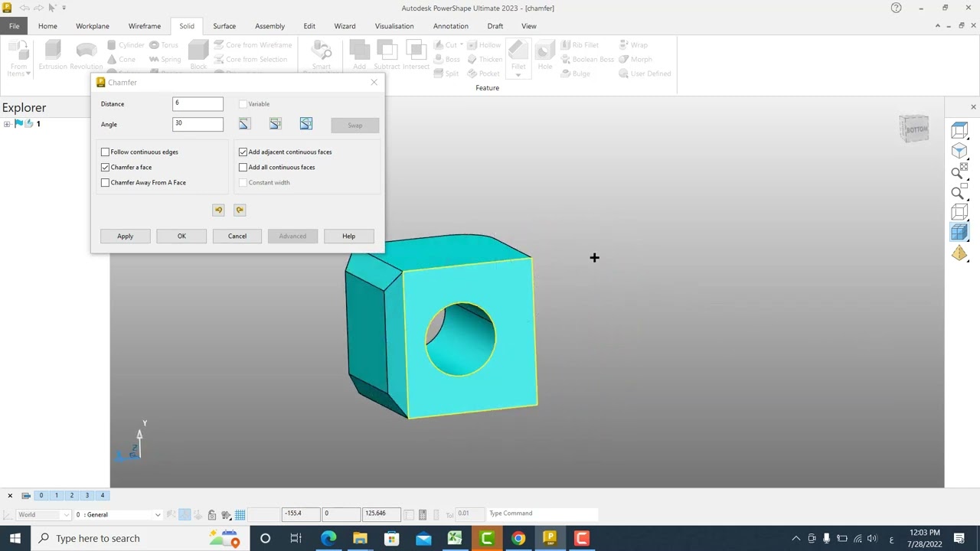Switch to wireframe view cube icon

[x=959, y=212]
